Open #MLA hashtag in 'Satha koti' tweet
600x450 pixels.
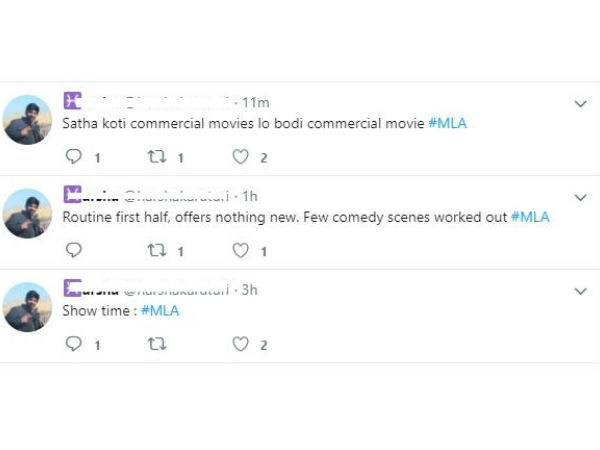447,124
